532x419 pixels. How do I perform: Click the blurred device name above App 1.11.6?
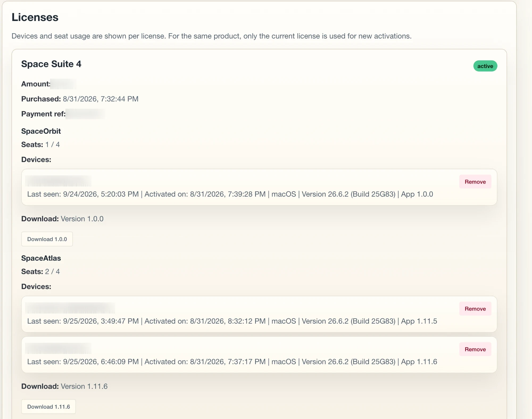click(x=58, y=349)
